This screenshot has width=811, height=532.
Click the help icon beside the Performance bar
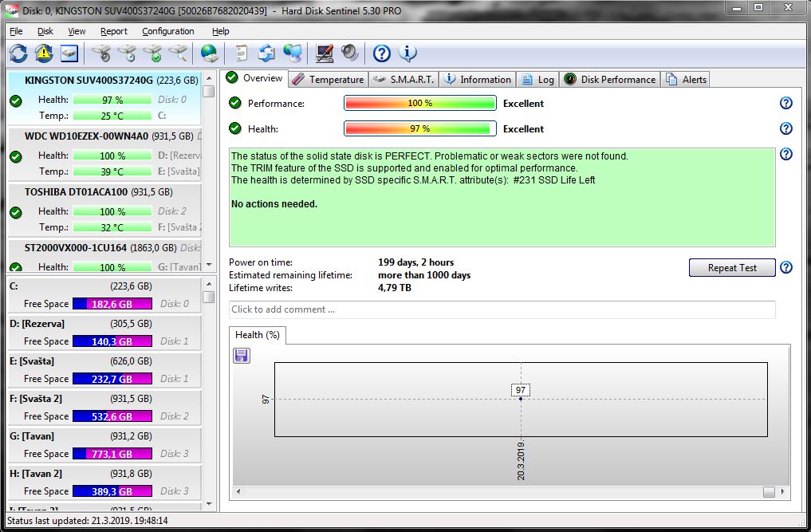(785, 103)
